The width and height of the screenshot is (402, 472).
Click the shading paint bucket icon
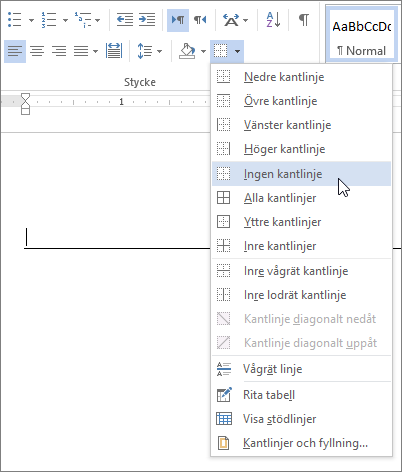click(187, 51)
